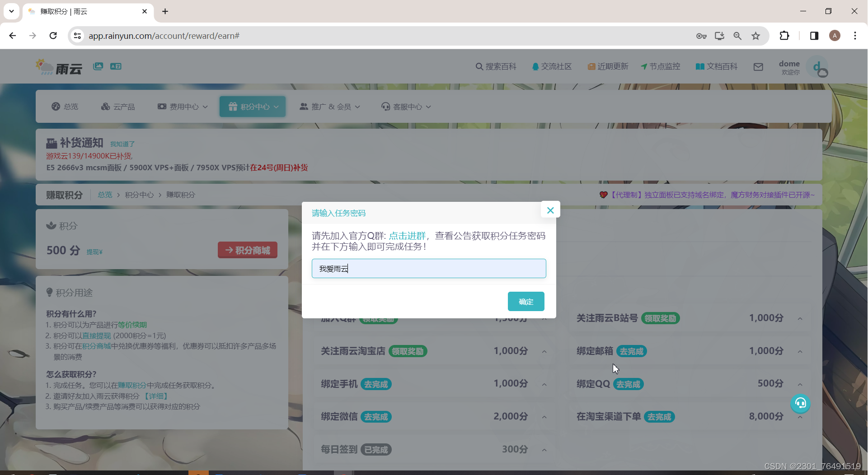Screen dimensions: 868x475
Task: Collapse the 绑定邮箱 task row
Action: click(800, 352)
